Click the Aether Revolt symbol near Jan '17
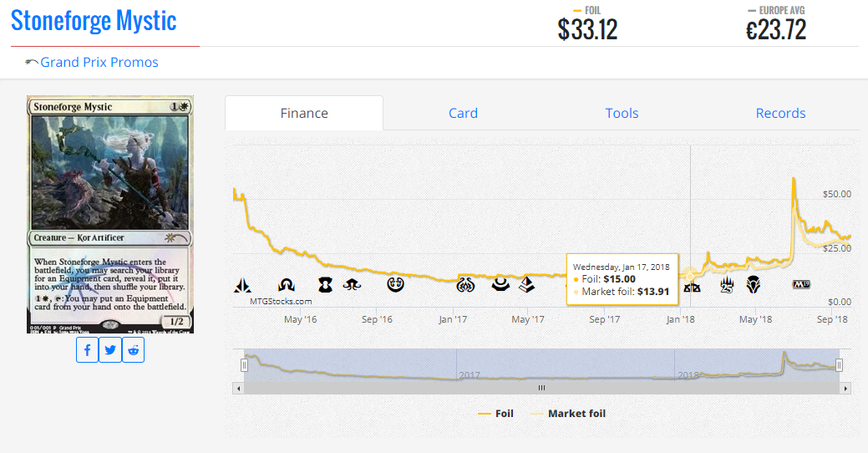868x453 pixels. 466,286
